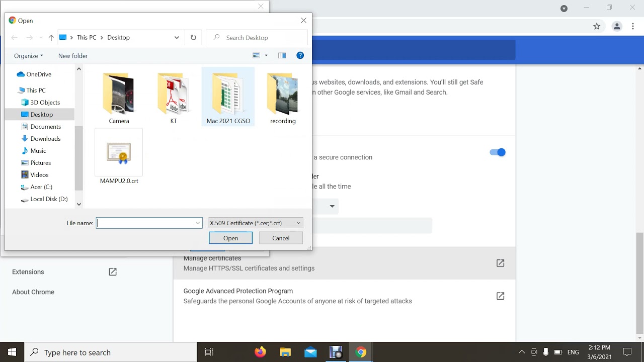Open Google Advanced Protection Program external icon
Screen dimensions: 644x362
pos(500,296)
